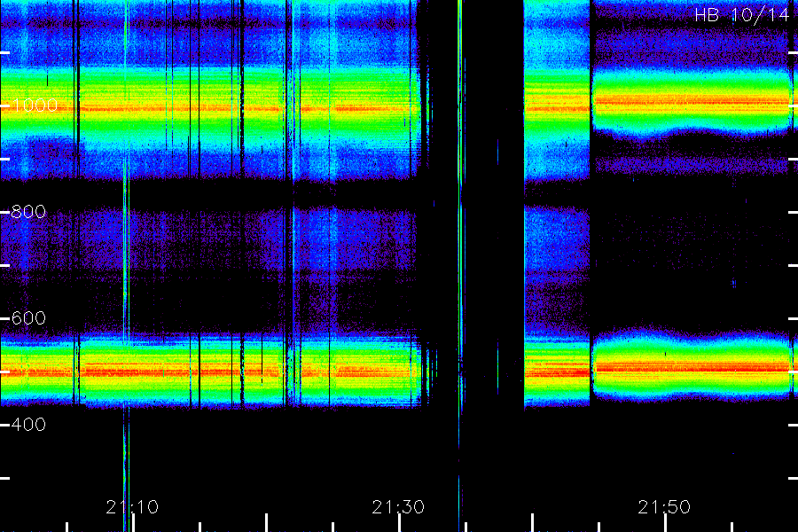The image size is (798, 532).
Task: Click the 21:30 time axis label
Action: (398, 507)
